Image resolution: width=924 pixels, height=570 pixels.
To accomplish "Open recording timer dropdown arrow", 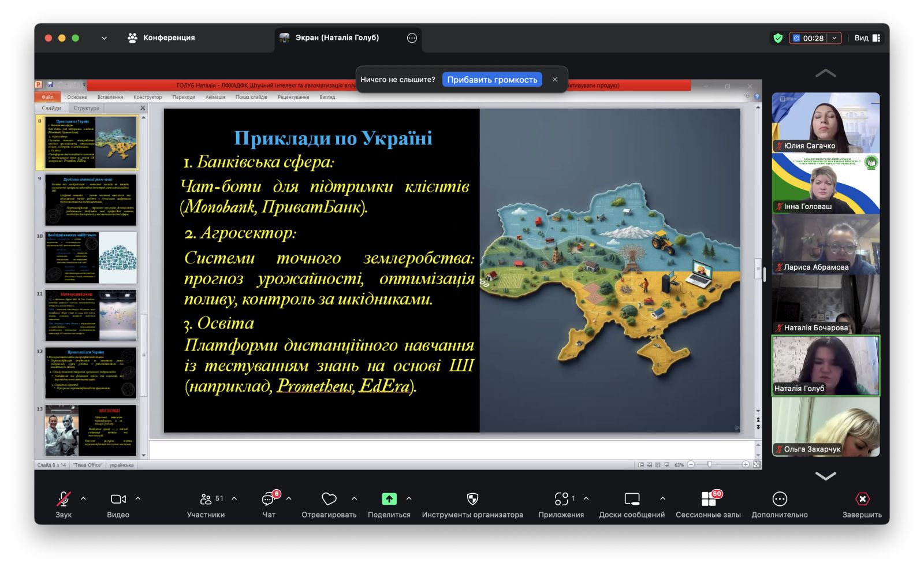I will point(834,38).
